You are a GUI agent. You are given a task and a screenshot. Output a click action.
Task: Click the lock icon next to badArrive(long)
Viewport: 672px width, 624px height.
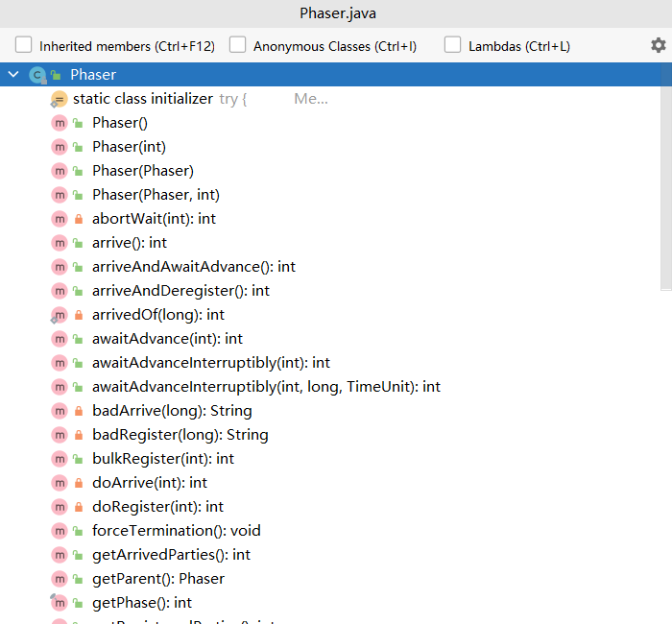(79, 411)
